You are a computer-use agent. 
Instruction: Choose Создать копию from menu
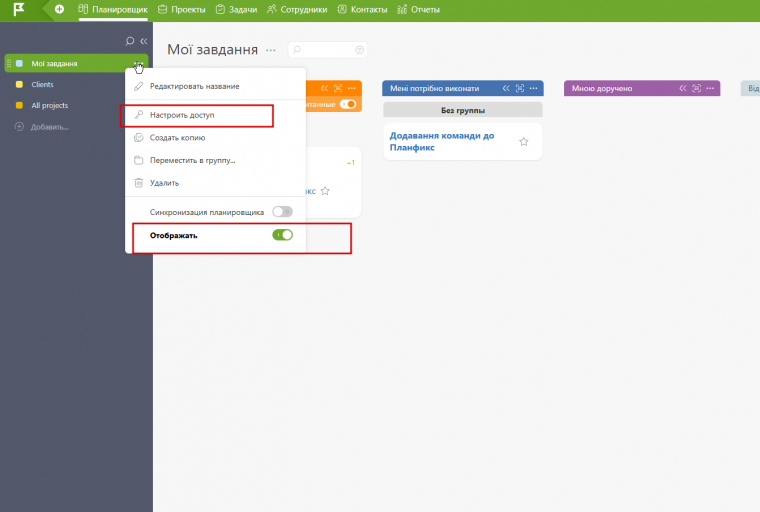[216, 138]
